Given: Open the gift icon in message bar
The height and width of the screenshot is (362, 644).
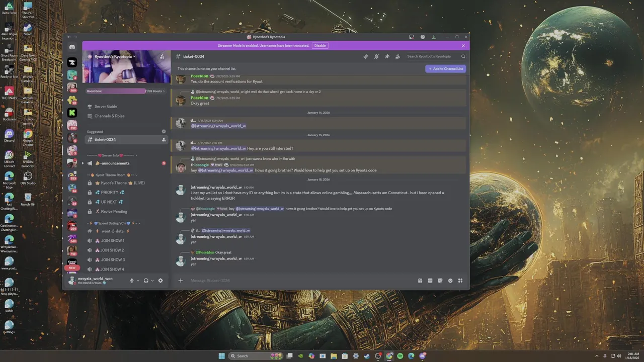Looking at the screenshot, I should (x=420, y=281).
